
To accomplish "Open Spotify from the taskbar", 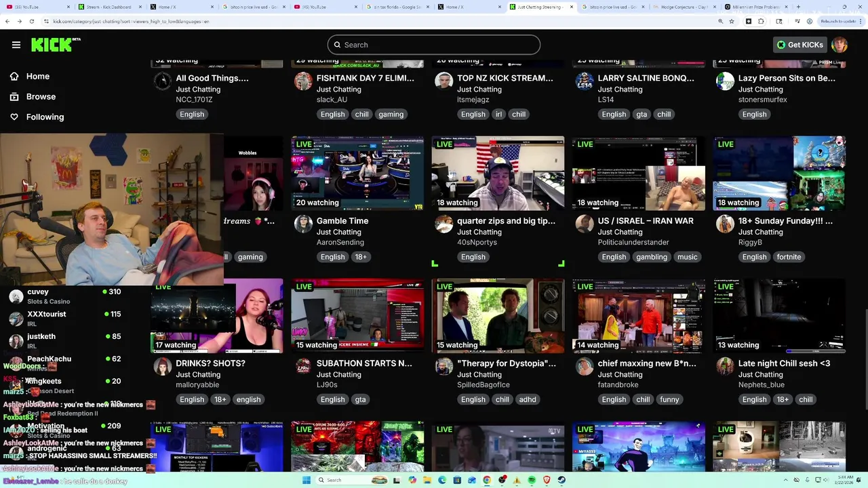I will [x=532, y=480].
